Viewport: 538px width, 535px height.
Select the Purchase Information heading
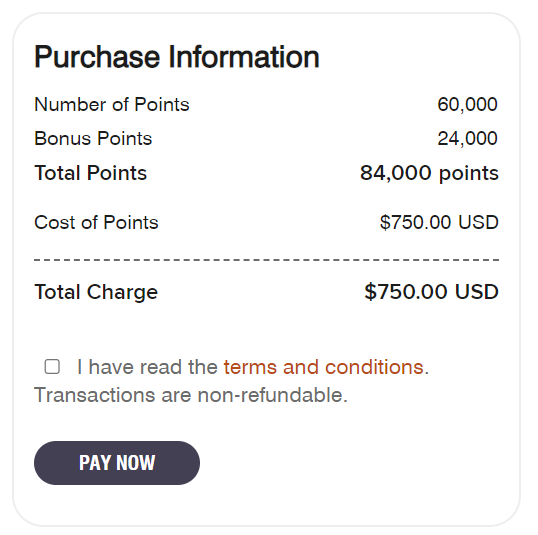click(177, 57)
